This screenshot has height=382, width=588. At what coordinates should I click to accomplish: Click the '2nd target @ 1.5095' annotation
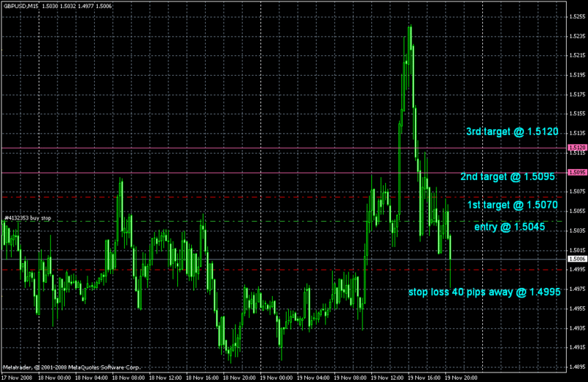(x=508, y=176)
